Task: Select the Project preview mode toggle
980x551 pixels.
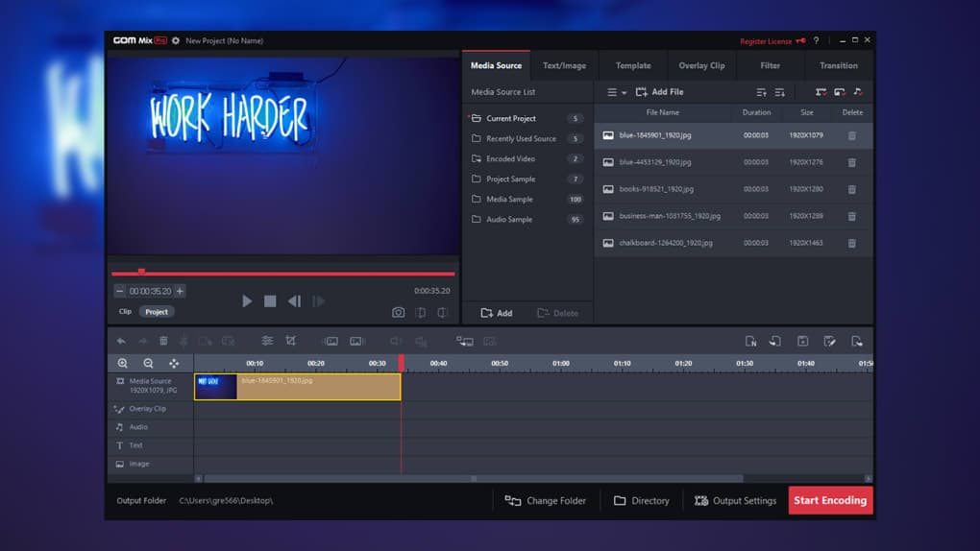Action: point(157,312)
